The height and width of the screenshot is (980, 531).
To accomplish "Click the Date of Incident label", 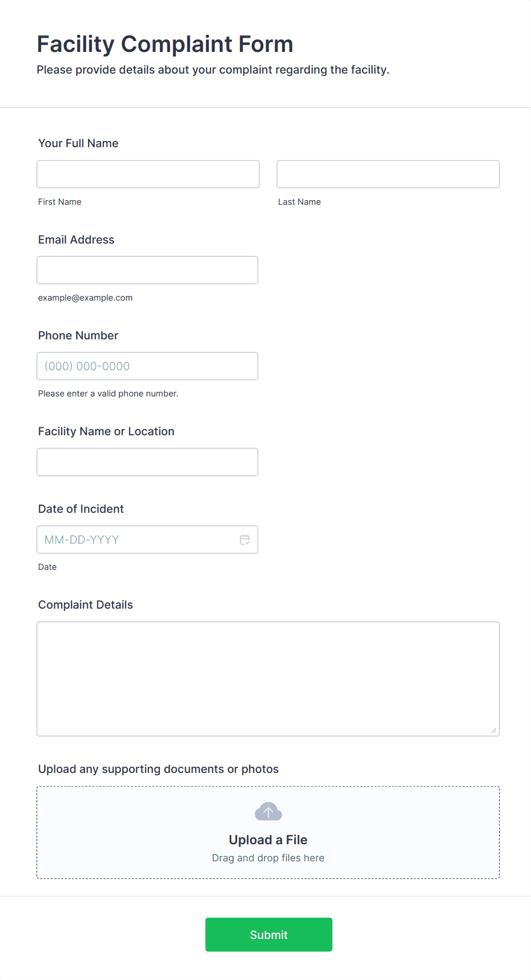I will coord(81,509).
